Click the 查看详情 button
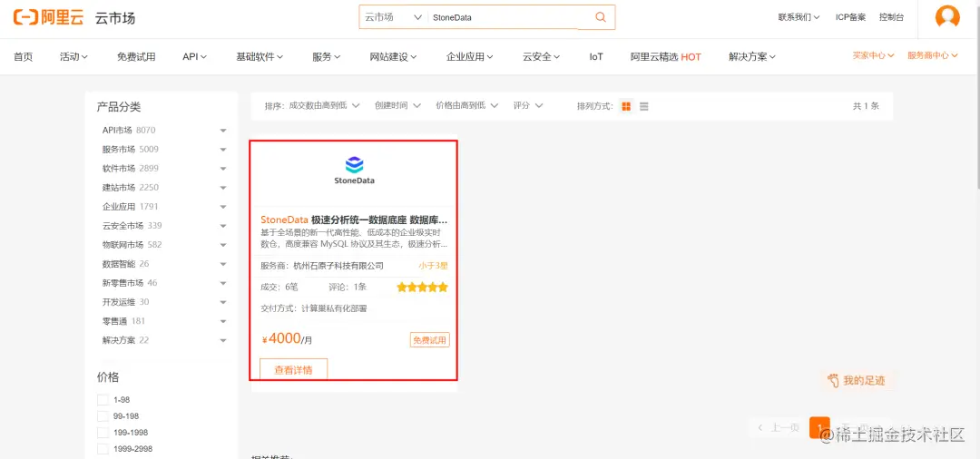The width and height of the screenshot is (980, 459). 293,369
